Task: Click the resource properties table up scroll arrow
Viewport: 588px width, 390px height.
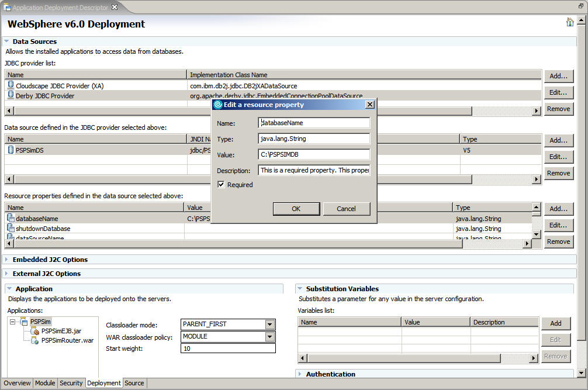Action: point(536,207)
